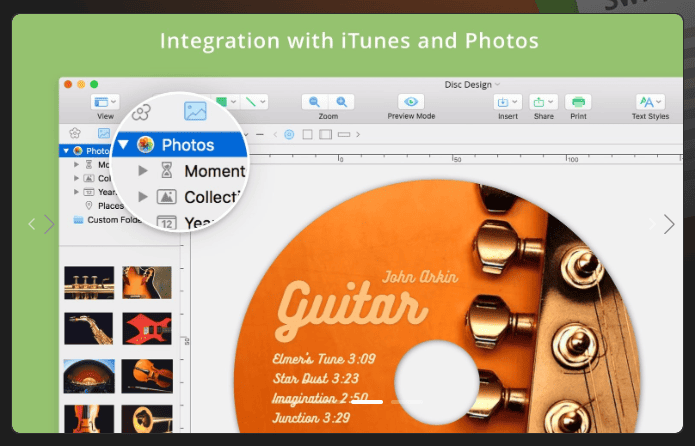Select the Places item in source tree
This screenshot has height=446, width=695.
pyautogui.click(x=110, y=206)
